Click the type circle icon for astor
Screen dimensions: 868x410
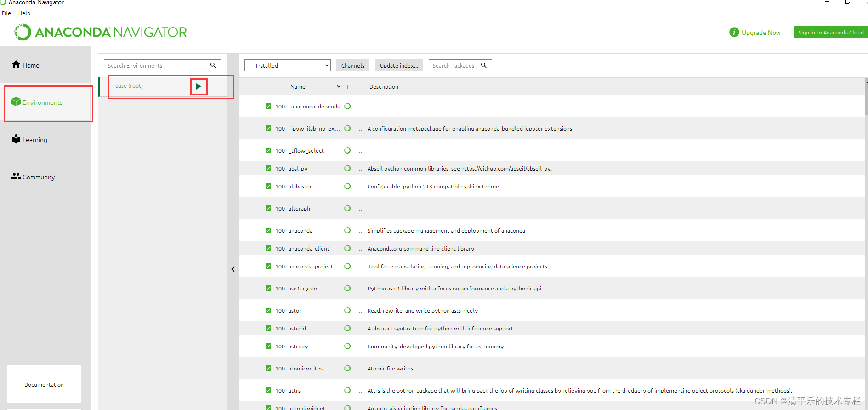click(x=347, y=310)
